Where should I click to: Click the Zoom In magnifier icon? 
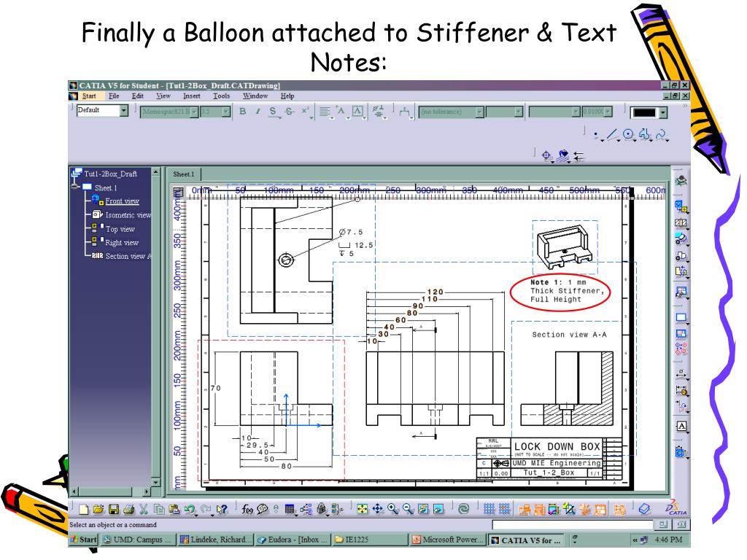(x=392, y=508)
